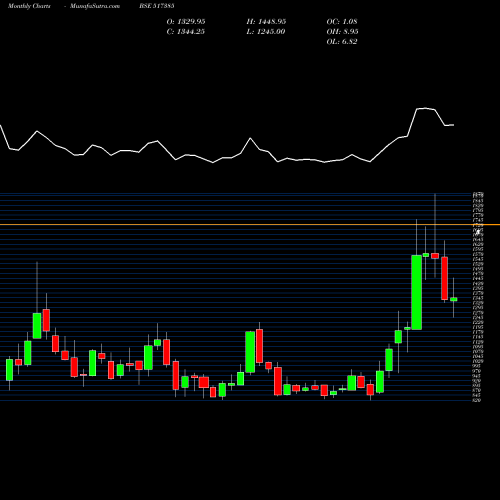This screenshot has width=500, height=500.
Task: Click the close value 'C: 1344.25'
Action: pyautogui.click(x=186, y=32)
